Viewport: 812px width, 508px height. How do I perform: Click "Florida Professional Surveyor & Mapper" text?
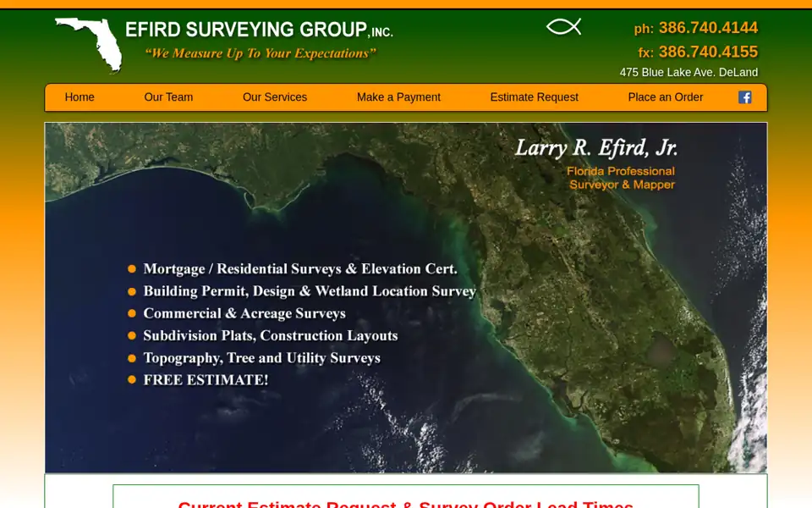[x=621, y=178]
